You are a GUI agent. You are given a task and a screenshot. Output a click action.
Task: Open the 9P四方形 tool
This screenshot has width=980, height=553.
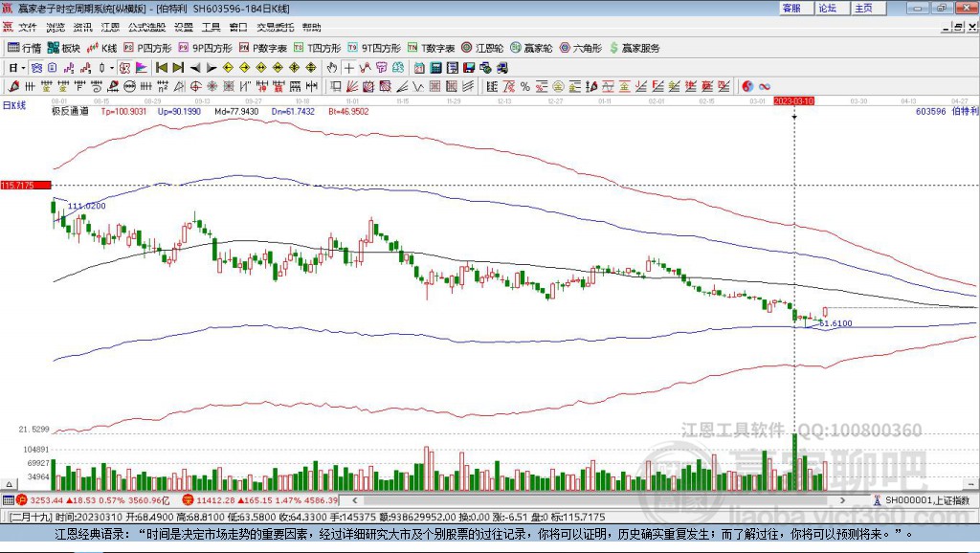[205, 48]
